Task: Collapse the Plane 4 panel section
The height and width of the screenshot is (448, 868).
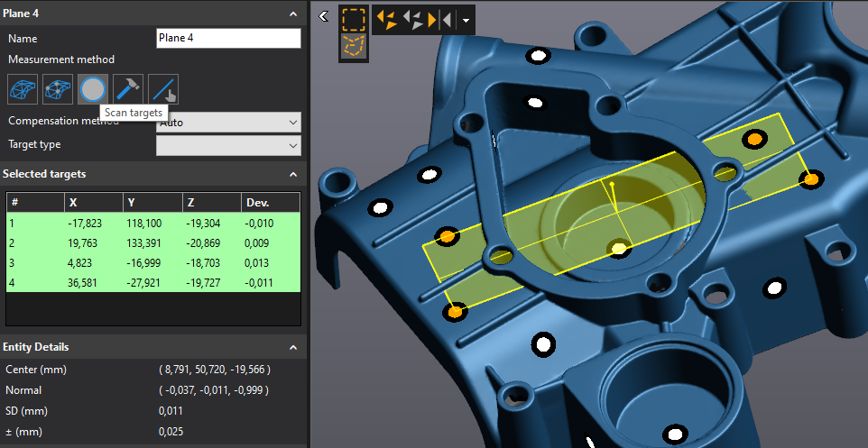Action: (292, 14)
